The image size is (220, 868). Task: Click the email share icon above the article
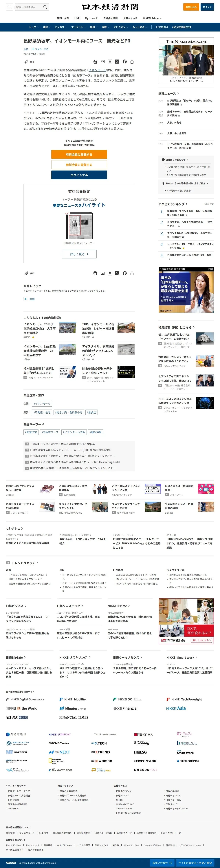(103, 62)
